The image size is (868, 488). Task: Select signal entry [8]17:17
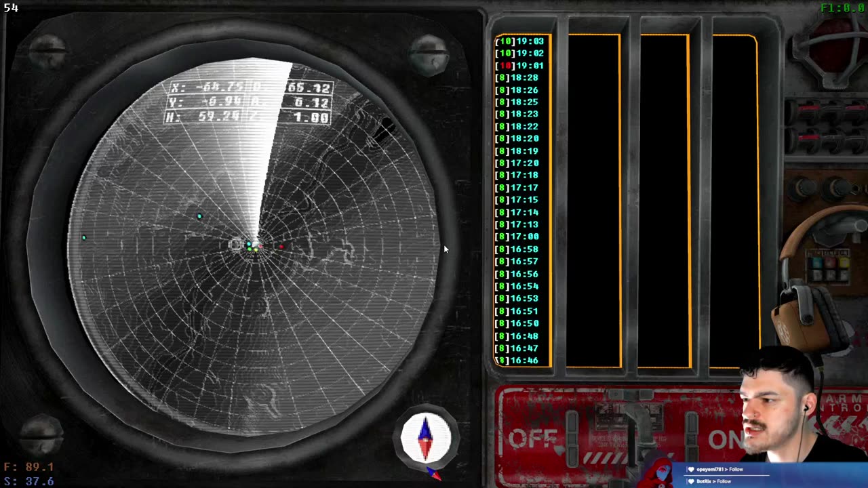[518, 188]
